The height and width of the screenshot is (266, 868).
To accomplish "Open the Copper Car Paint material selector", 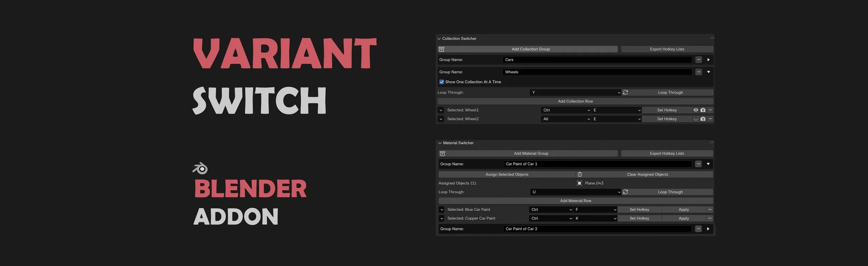I will [x=442, y=218].
